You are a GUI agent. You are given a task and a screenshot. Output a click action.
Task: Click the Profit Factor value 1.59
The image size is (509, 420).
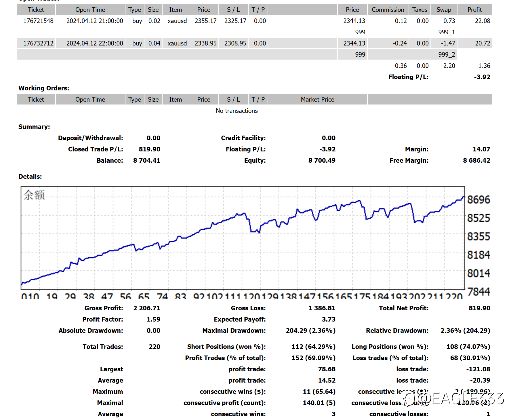(153, 319)
